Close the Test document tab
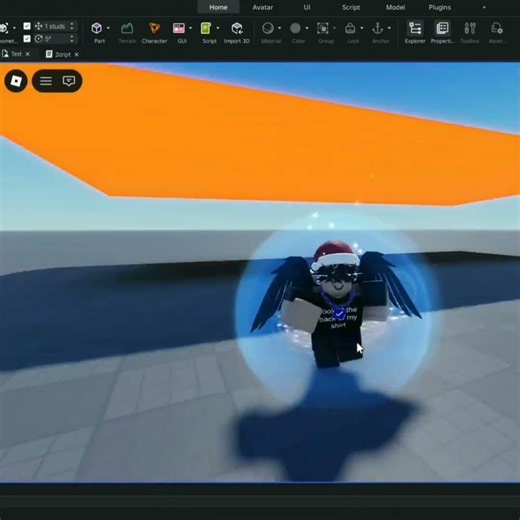The width and height of the screenshot is (520, 520). [28, 54]
